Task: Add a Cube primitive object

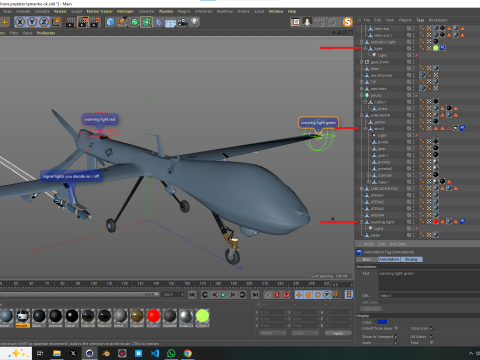Action: 110,22
